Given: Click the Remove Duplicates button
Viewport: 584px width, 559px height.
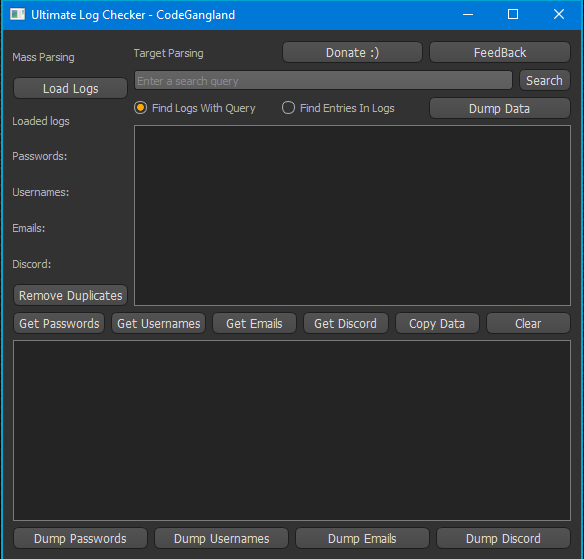Looking at the screenshot, I should tap(70, 295).
